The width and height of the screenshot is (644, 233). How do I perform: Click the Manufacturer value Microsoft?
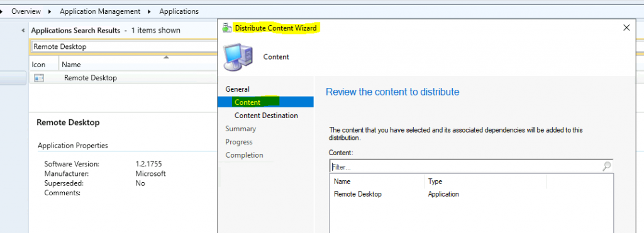click(x=151, y=173)
